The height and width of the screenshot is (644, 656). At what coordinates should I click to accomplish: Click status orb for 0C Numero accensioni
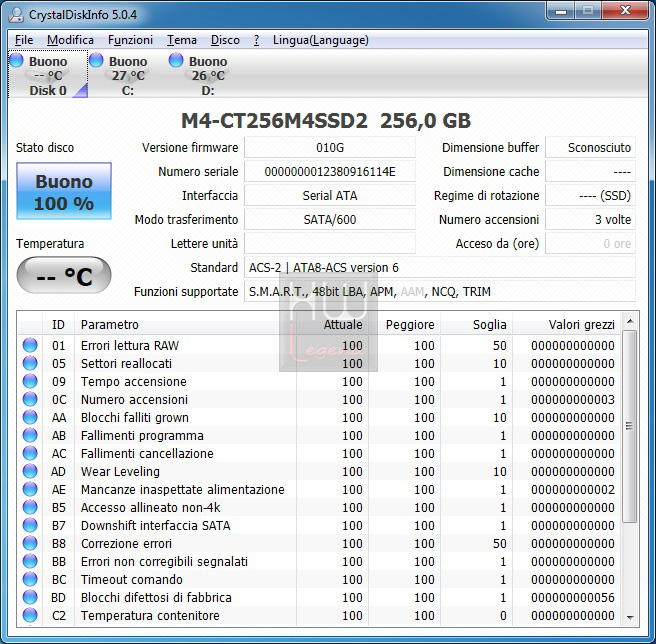[x=30, y=399]
